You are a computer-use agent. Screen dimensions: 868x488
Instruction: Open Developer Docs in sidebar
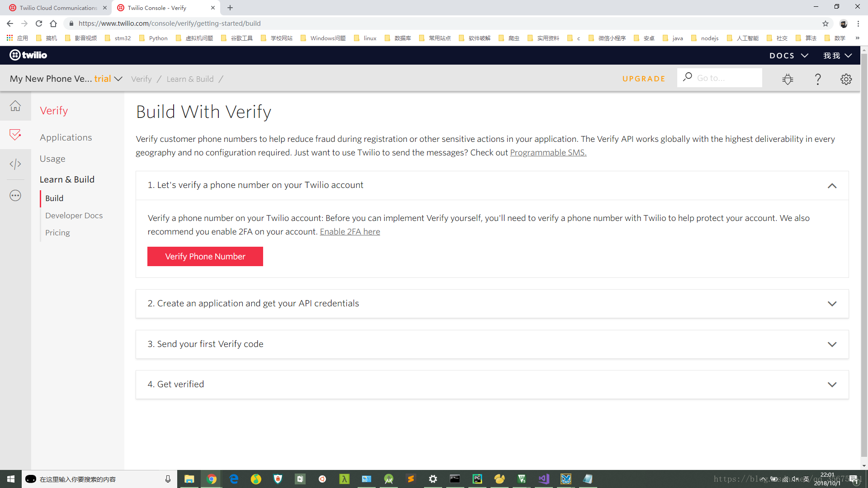(74, 216)
